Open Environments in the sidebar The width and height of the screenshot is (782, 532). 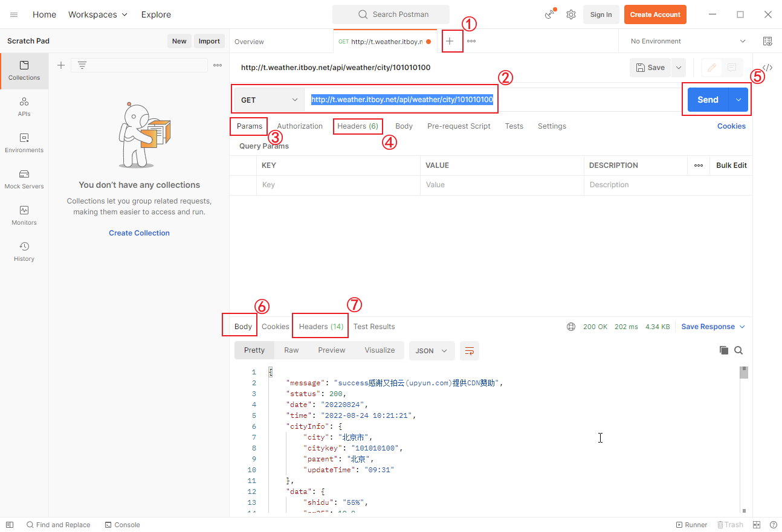tap(24, 143)
